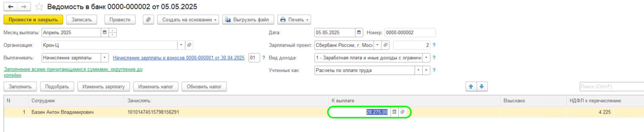Image resolution: width=644 pixels, height=132 pixels.
Task: Move row up with blue up arrow
Action: 471,87
